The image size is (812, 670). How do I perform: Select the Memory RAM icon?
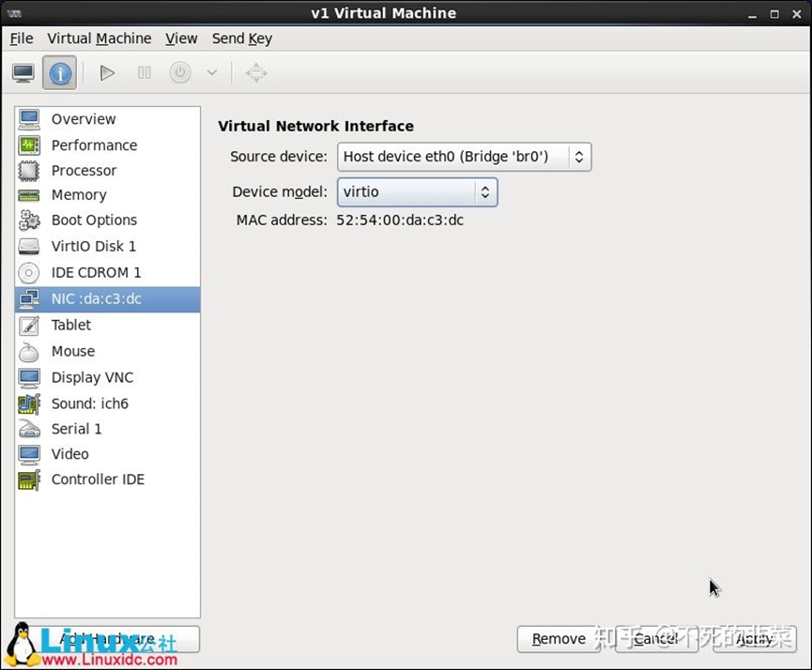pyautogui.click(x=29, y=195)
